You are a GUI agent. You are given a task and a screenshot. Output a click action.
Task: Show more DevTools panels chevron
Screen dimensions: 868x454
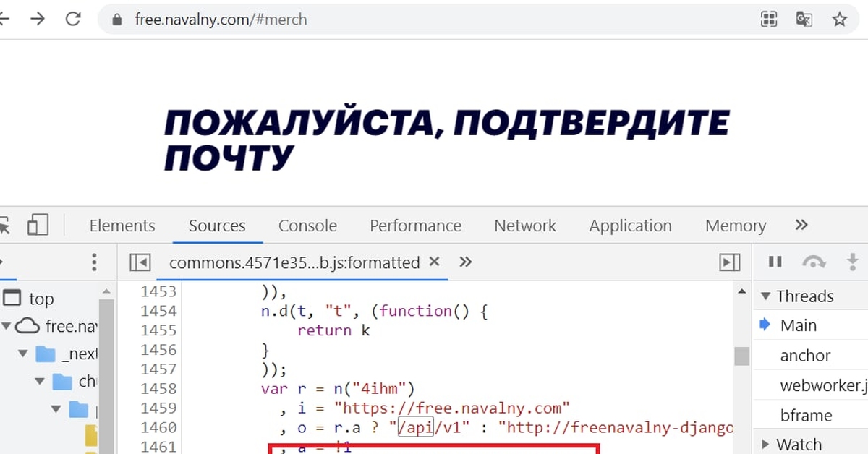coord(801,226)
